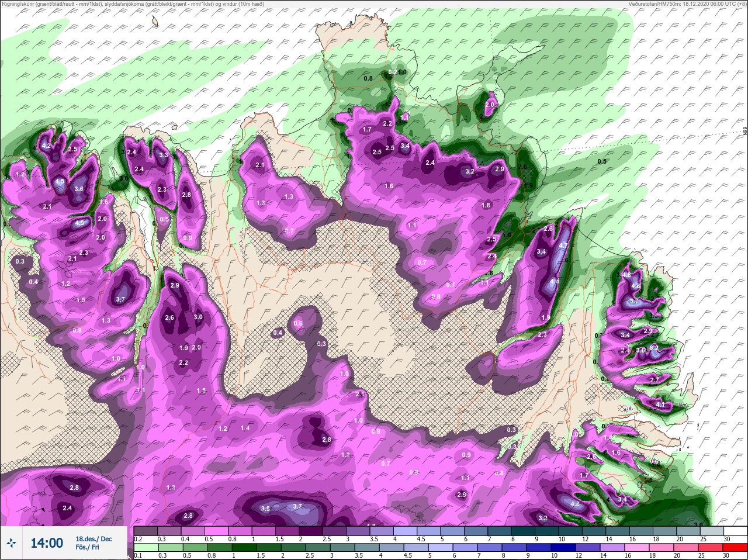Click the Veðurstofan logo icon beside 14:00
This screenshot has width=748, height=560.
(11, 543)
